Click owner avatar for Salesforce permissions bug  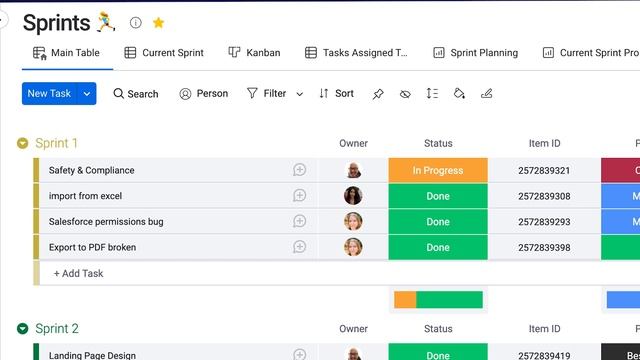[353, 222]
